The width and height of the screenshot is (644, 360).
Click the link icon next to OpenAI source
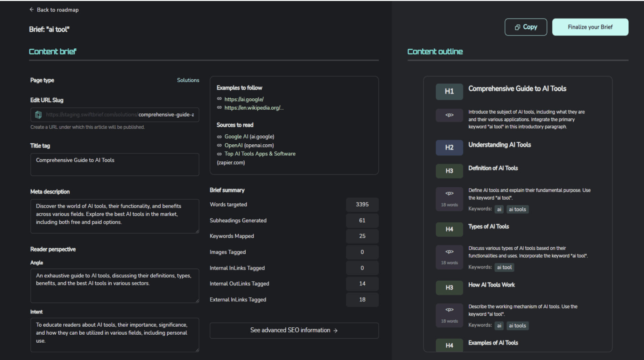point(219,145)
